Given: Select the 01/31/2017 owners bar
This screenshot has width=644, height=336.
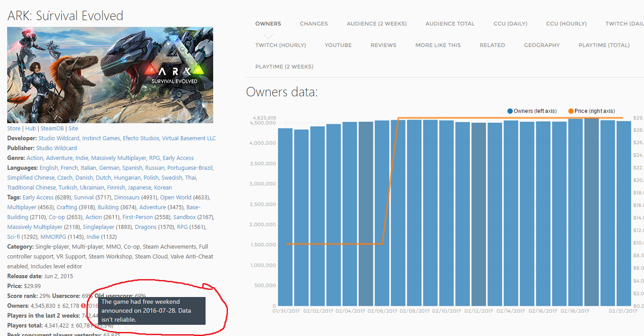Looking at the screenshot, I should point(285,217).
